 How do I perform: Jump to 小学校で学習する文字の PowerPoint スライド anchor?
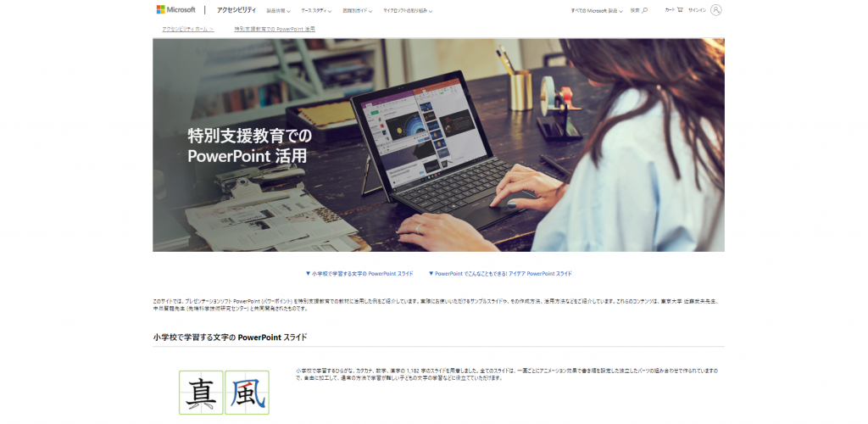pos(359,273)
